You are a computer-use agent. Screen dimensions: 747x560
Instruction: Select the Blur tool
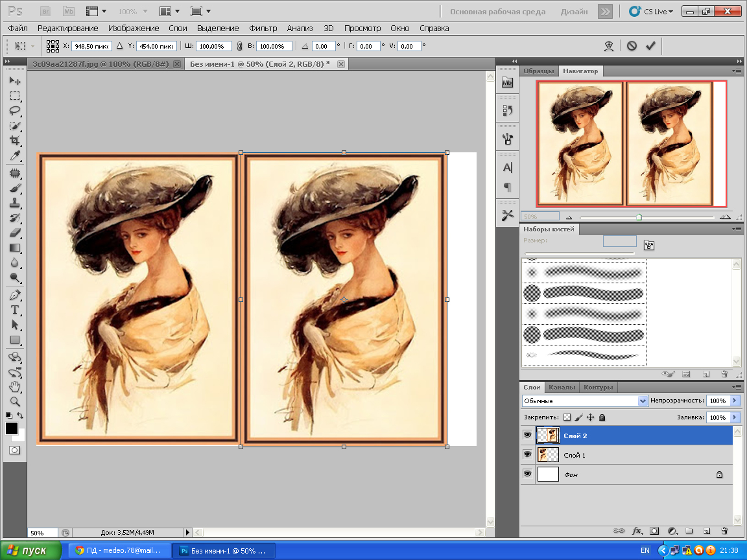point(15,262)
